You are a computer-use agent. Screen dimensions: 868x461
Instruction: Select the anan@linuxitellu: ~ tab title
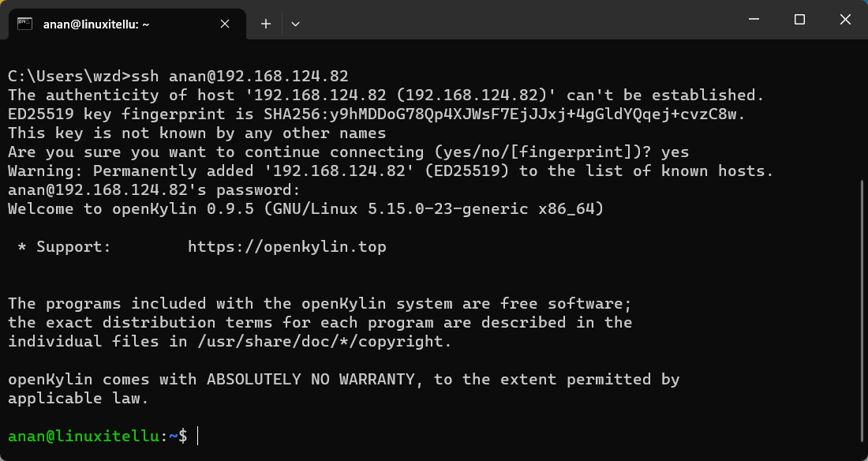[96, 24]
